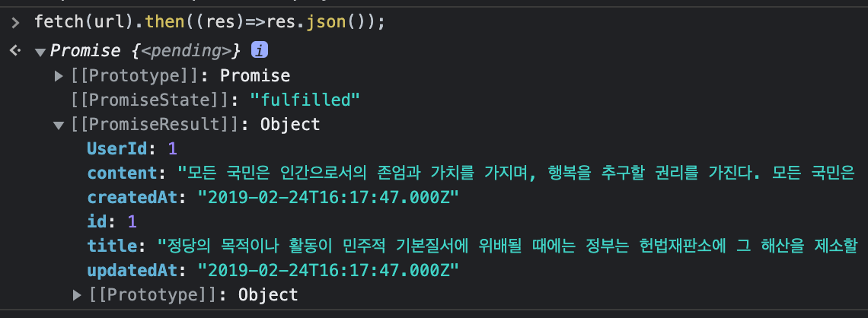This screenshot has height=318, width=868.
Task: Click the Korean title string value
Action: pos(508,246)
